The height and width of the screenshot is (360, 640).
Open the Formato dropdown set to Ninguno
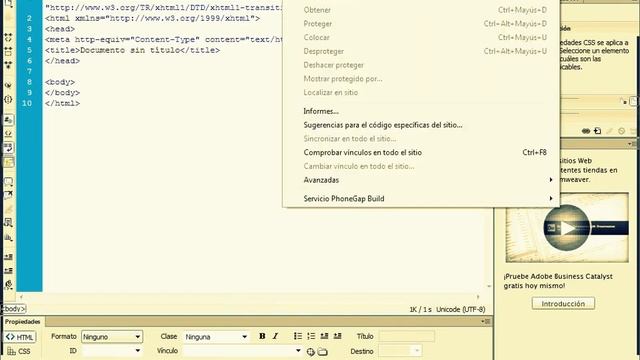pyautogui.click(x=112, y=337)
